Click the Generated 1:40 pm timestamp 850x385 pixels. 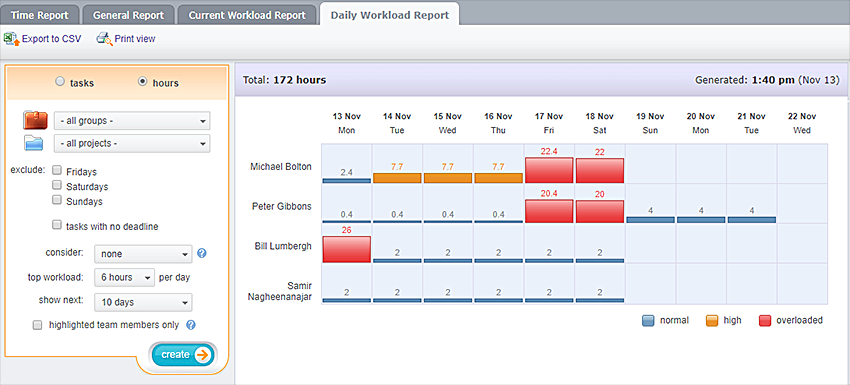(x=767, y=80)
